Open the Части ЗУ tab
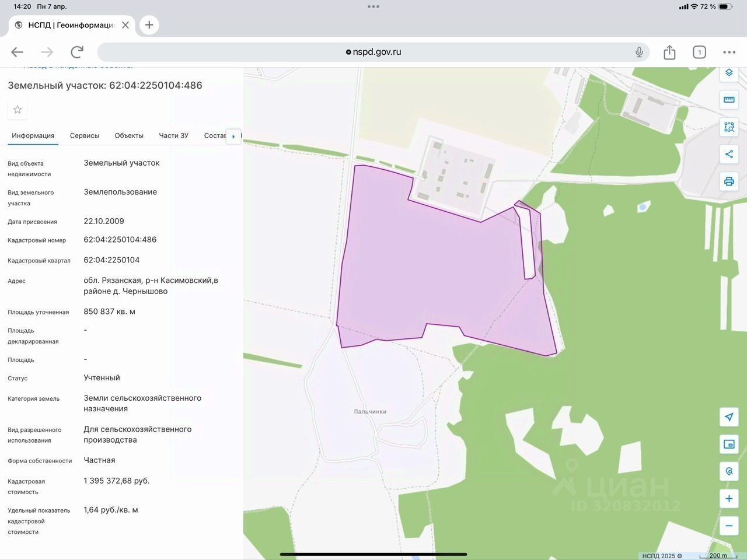Viewport: 747px width, 560px height. (174, 135)
